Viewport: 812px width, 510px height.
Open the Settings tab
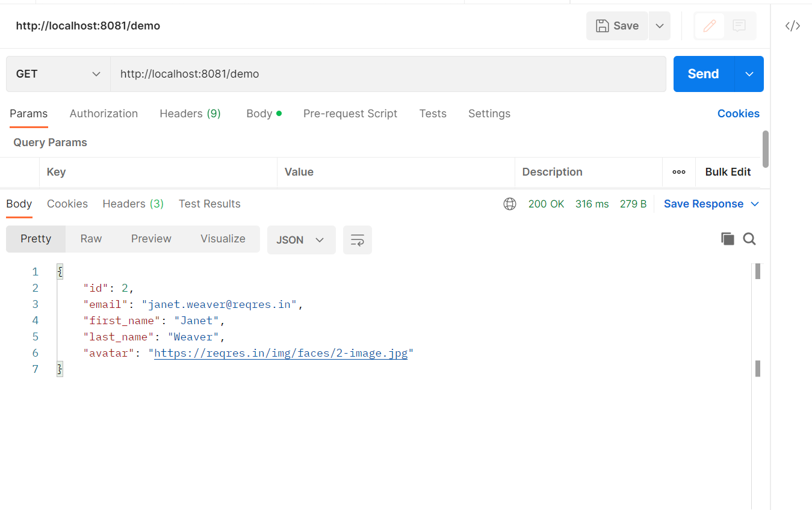pos(489,114)
